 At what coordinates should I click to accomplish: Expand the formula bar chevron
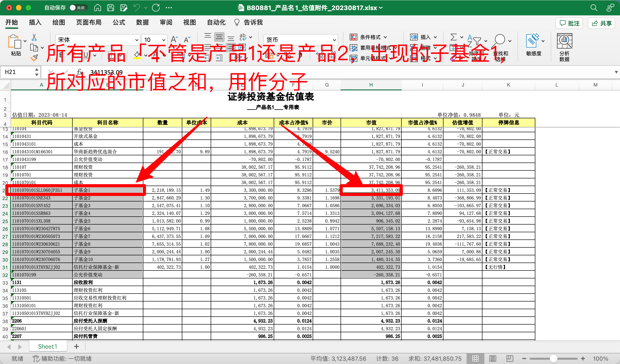616,72
